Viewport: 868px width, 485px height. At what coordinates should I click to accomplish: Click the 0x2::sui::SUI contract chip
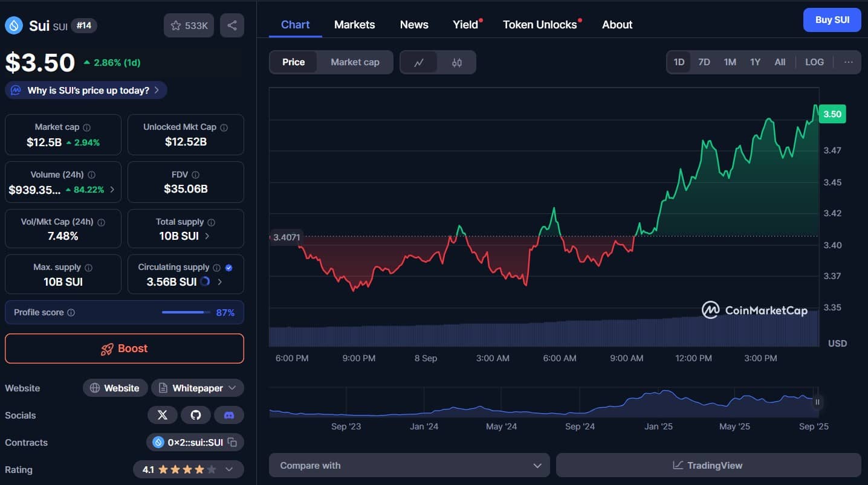(x=195, y=443)
